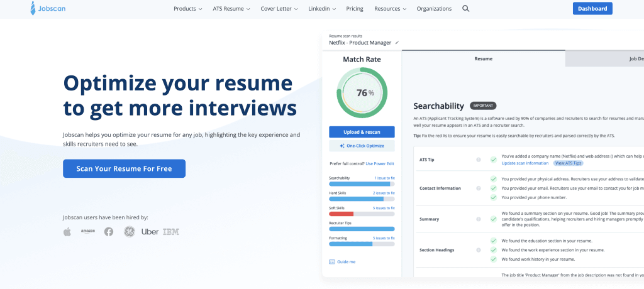644x289 pixels.
Task: Click the green check in Summary row
Action: [493, 219]
